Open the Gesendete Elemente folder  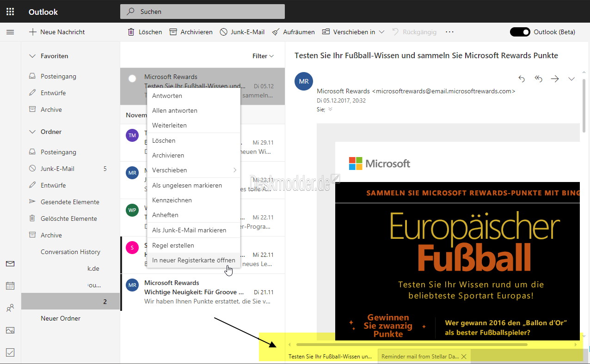tap(70, 202)
